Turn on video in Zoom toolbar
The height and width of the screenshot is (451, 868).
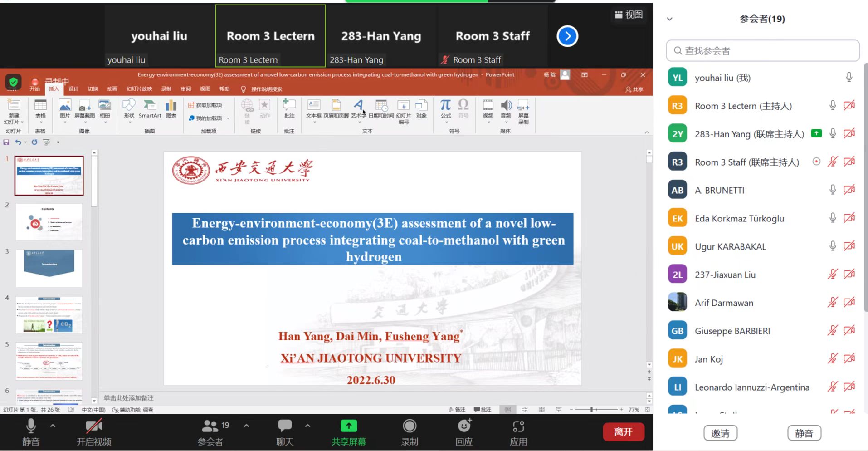click(x=94, y=426)
